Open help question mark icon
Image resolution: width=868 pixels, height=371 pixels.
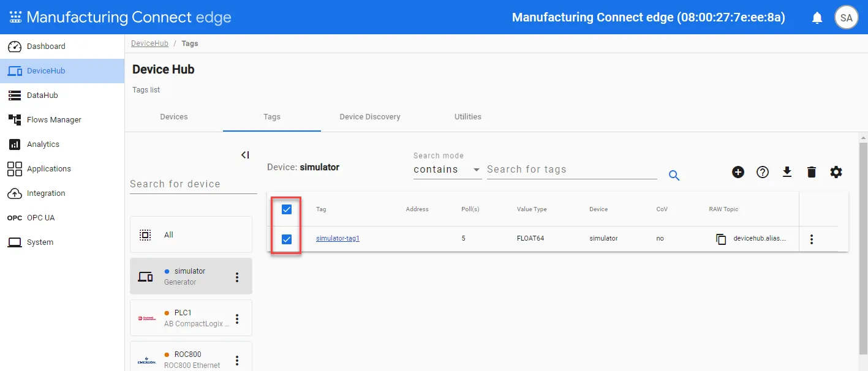[763, 172]
